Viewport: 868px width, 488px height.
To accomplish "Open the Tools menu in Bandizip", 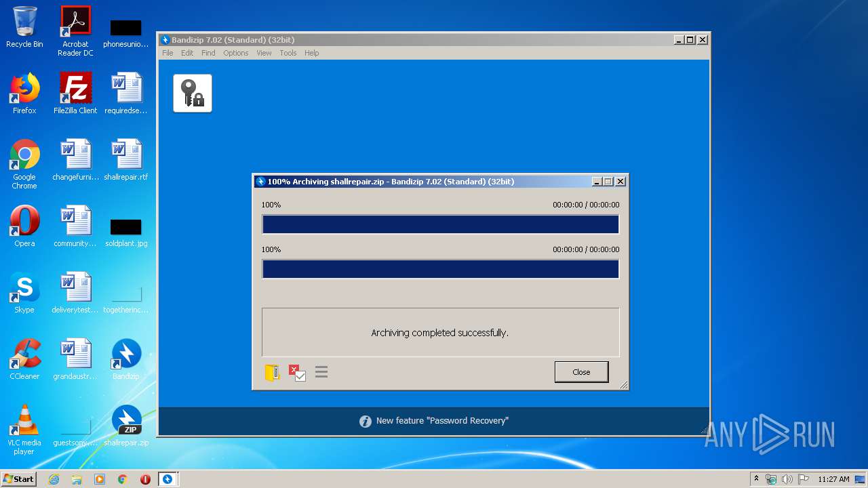I will (288, 53).
